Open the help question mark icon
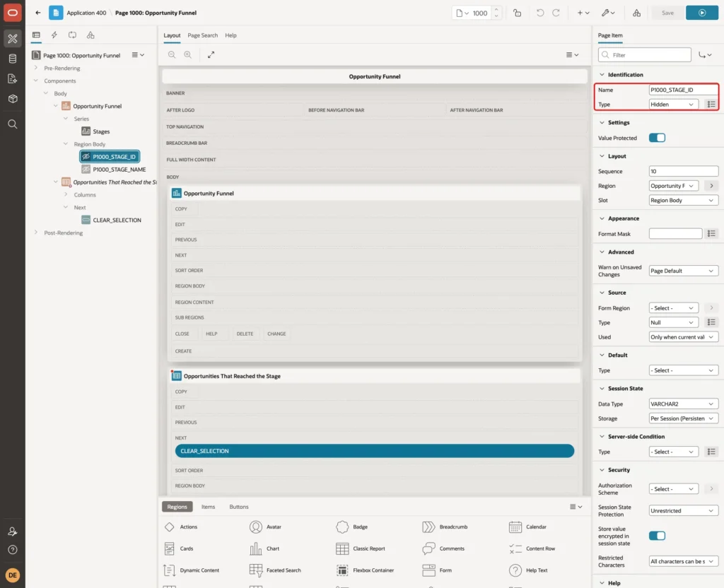724x588 pixels. point(13,550)
